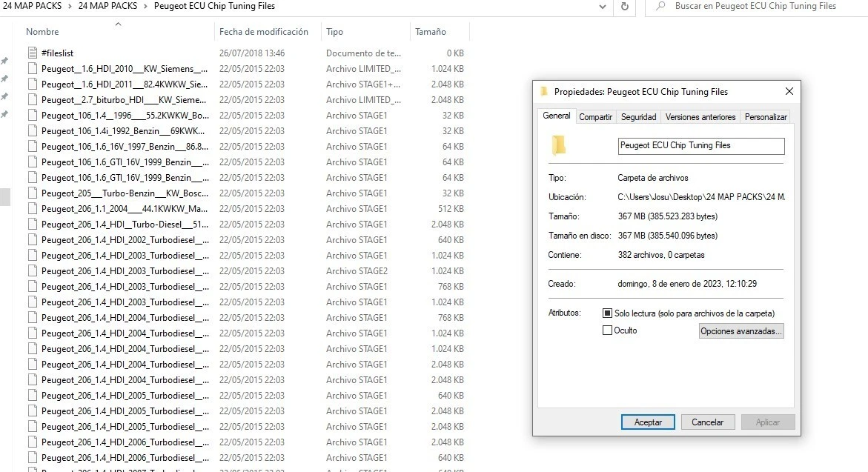Go to the Versiones anteriores tab
Viewport: 868px width, 472px height.
click(700, 117)
